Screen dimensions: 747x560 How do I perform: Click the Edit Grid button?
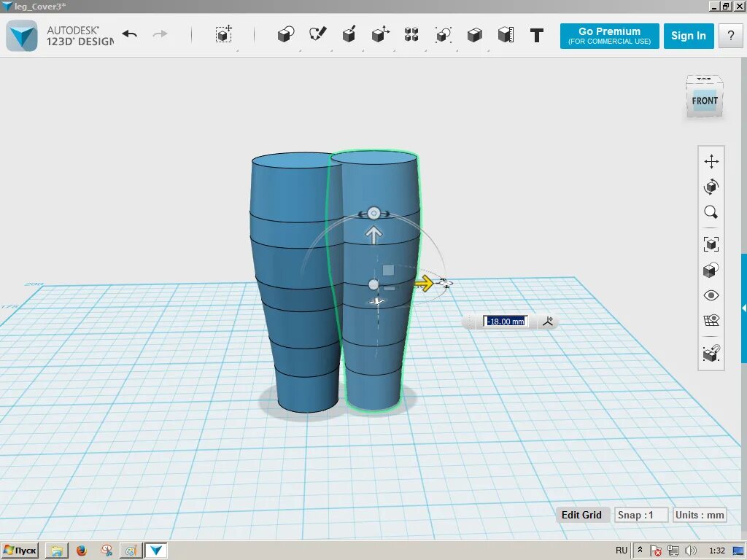[581, 515]
